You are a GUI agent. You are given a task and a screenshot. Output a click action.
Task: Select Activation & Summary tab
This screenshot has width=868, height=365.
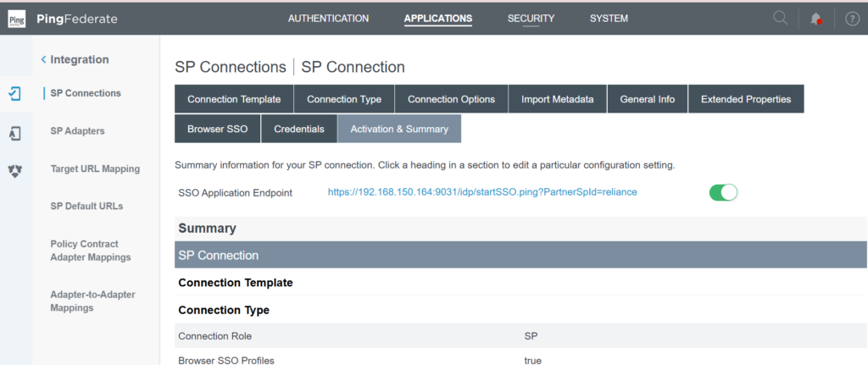[399, 129]
